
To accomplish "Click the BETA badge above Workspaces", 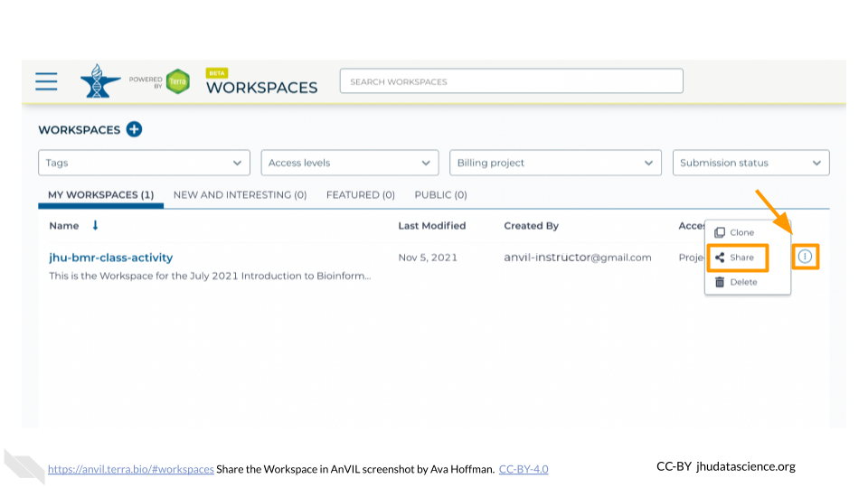I will (217, 73).
